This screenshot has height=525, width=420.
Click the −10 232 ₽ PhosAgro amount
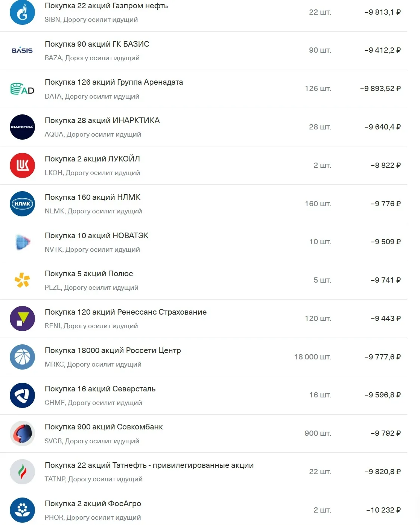pyautogui.click(x=383, y=510)
